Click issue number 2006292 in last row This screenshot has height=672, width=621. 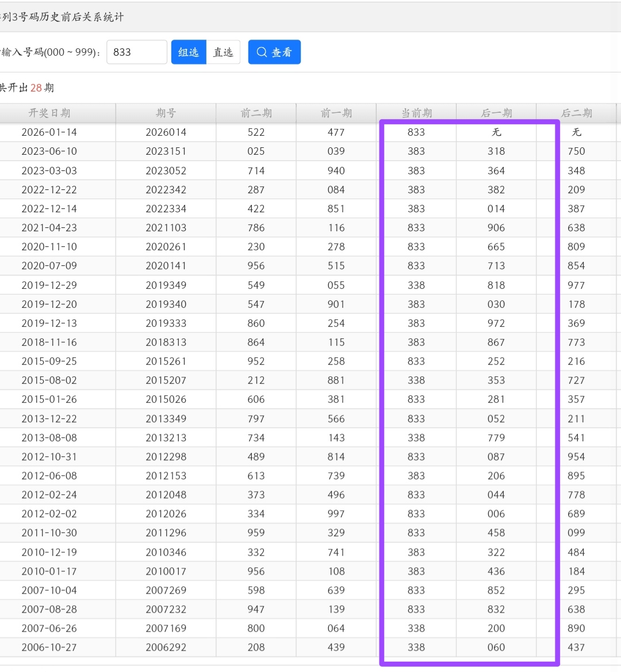(166, 647)
